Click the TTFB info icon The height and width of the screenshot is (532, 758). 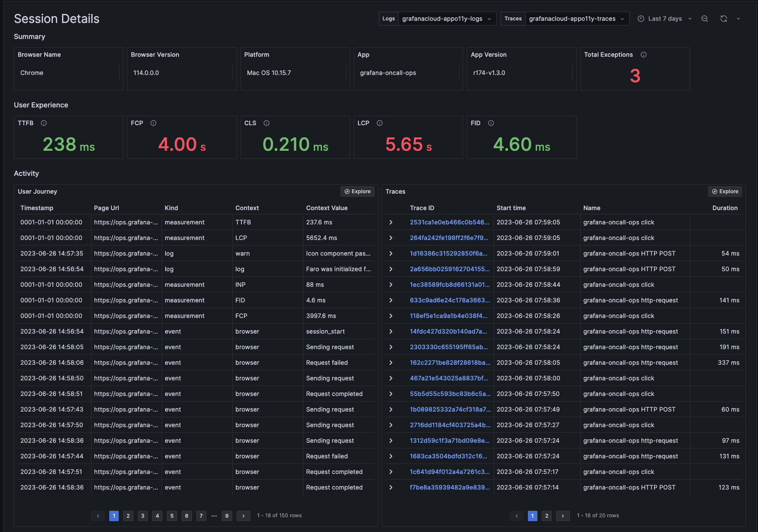click(43, 123)
